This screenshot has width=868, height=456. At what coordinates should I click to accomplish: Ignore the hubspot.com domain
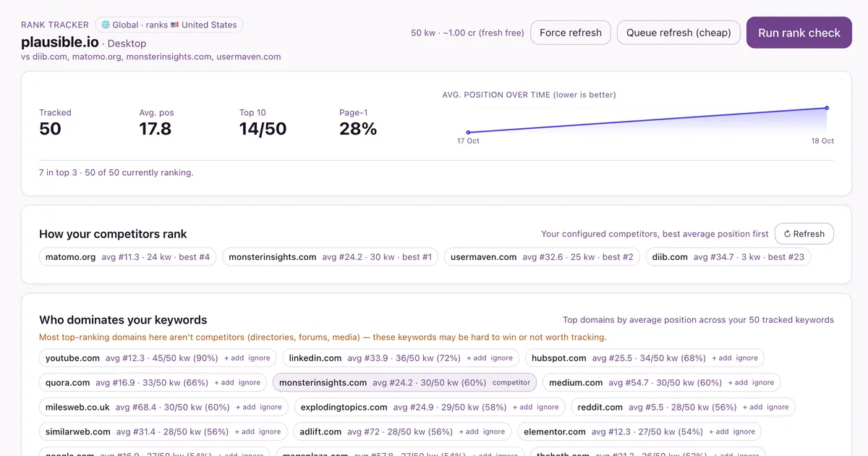(747, 358)
